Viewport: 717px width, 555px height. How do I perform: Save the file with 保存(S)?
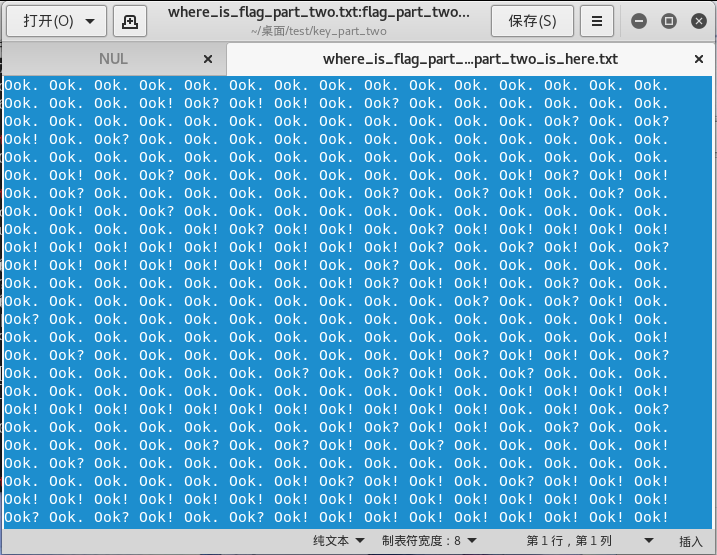tap(532, 21)
